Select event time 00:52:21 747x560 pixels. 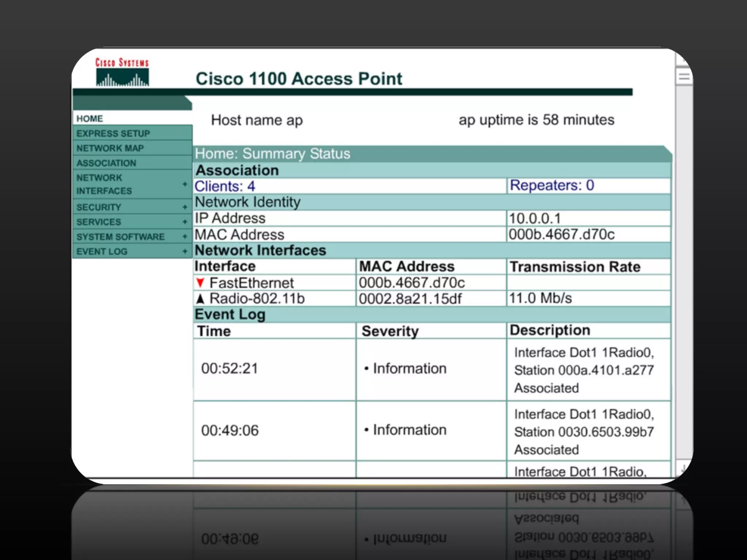tap(230, 369)
